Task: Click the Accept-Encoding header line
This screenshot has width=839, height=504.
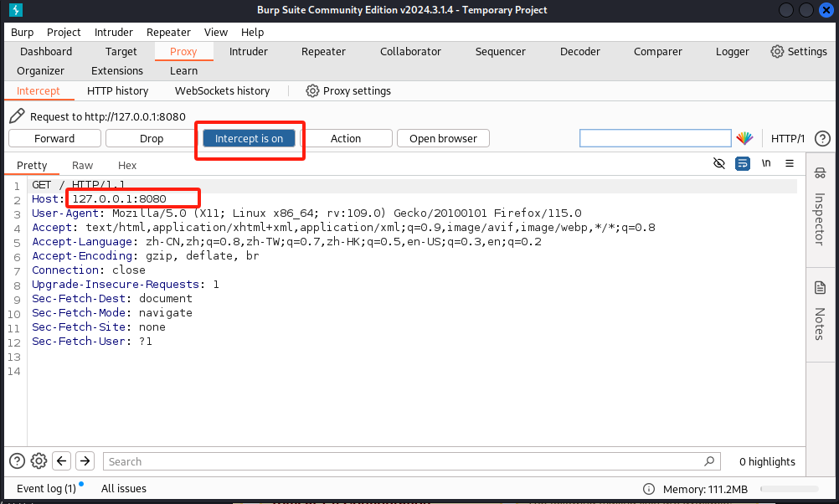Action: pos(145,255)
